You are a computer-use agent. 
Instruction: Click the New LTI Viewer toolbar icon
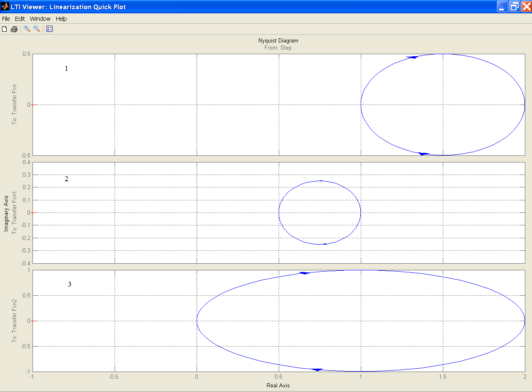5,29
